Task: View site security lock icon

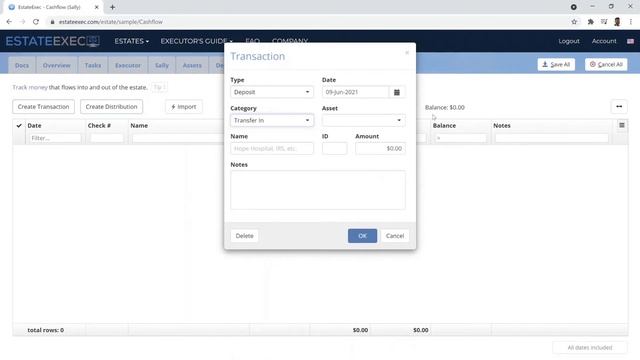Action: click(x=52, y=22)
